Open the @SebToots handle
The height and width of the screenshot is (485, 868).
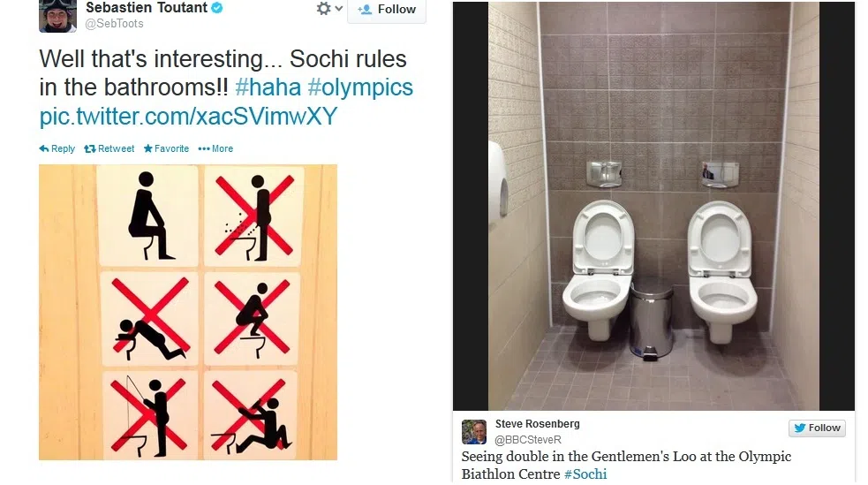[x=114, y=24]
